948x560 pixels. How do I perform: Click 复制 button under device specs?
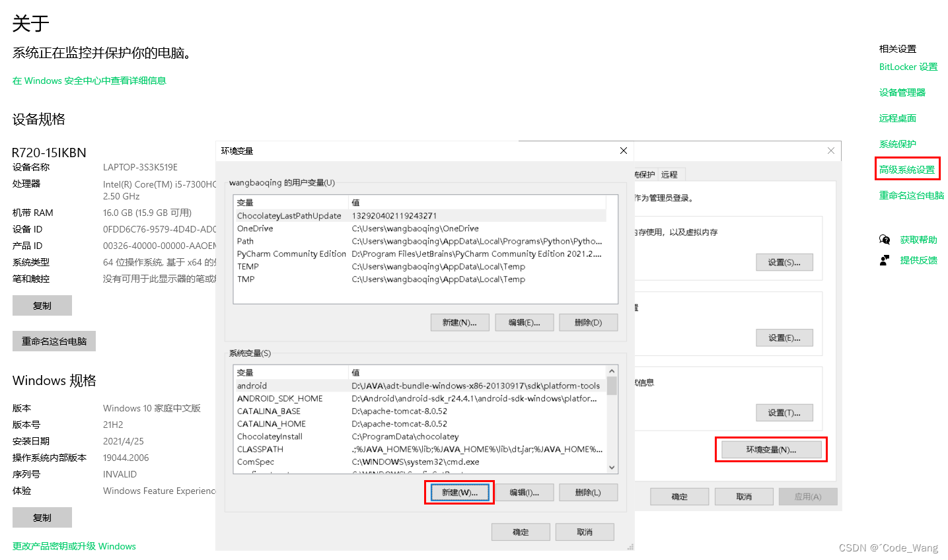tap(42, 306)
